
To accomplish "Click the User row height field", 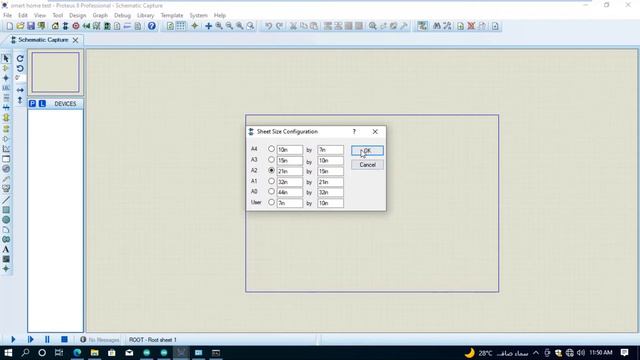I will pyautogui.click(x=330, y=203).
